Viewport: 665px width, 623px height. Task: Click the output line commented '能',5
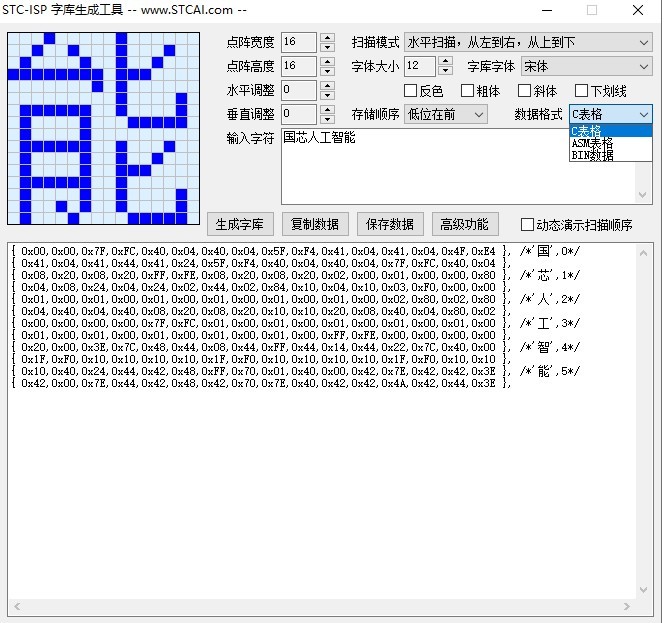(296, 371)
